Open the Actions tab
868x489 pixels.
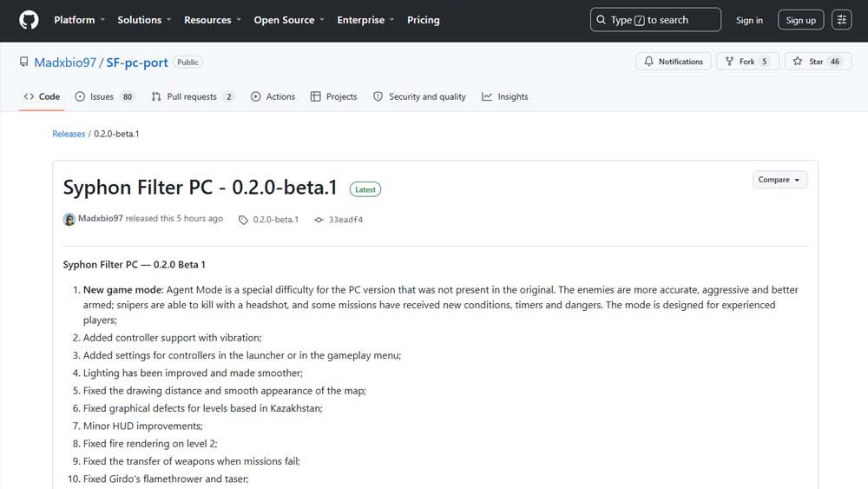coord(273,96)
